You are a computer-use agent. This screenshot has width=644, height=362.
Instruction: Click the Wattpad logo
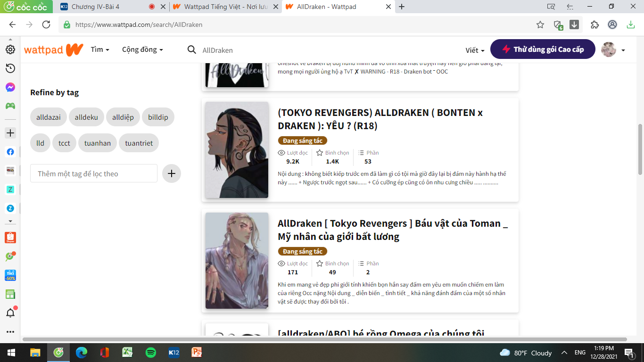point(54,49)
